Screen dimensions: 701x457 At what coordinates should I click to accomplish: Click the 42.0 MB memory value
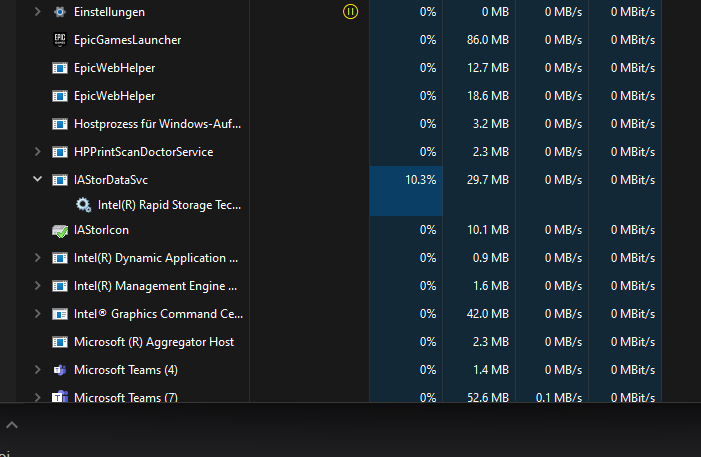click(488, 314)
